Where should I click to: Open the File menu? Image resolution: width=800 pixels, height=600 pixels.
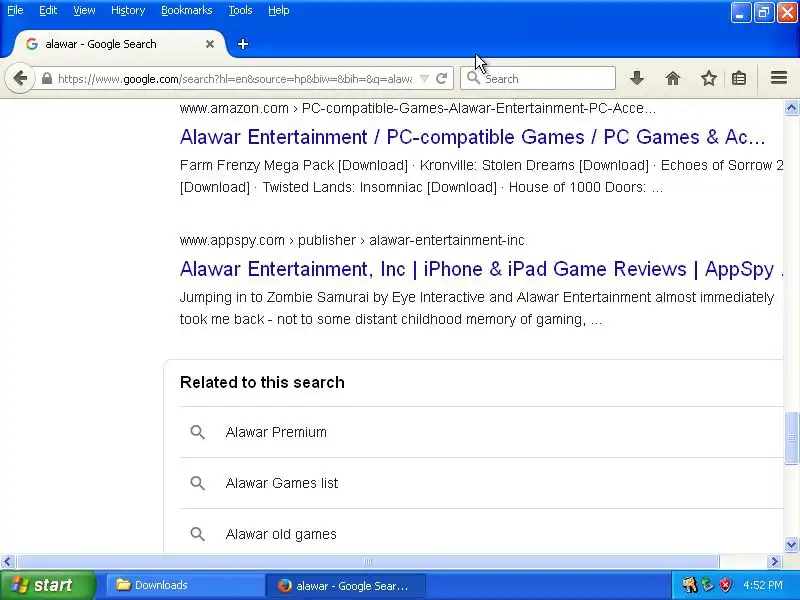click(x=15, y=10)
